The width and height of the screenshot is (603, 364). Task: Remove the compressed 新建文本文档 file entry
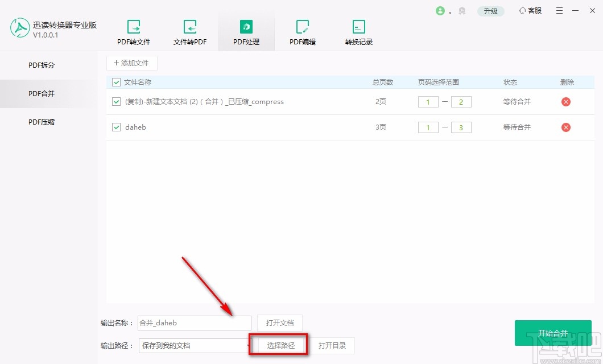coord(565,102)
